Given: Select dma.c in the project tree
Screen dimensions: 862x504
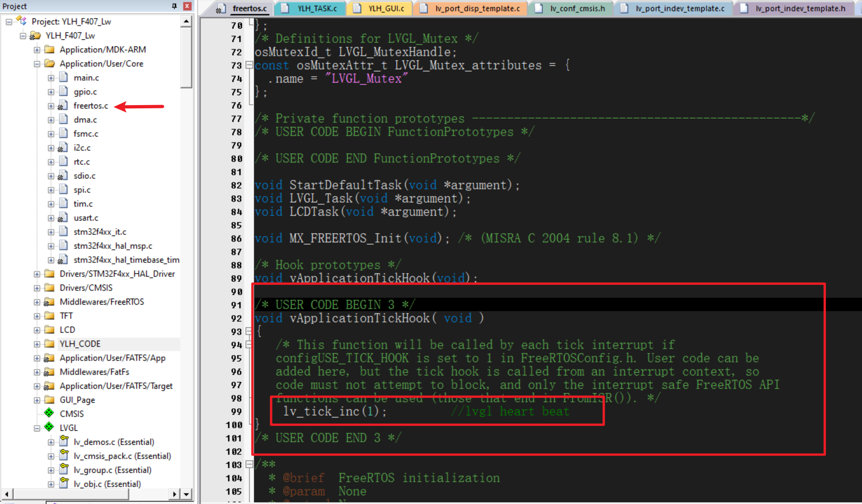Looking at the screenshot, I should (85, 120).
